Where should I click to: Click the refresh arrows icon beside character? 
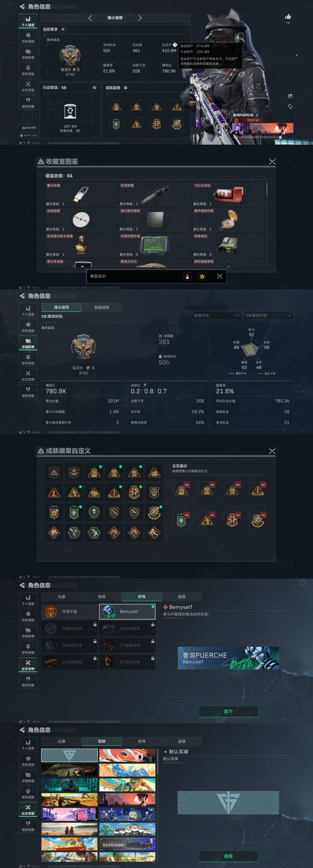point(290,107)
